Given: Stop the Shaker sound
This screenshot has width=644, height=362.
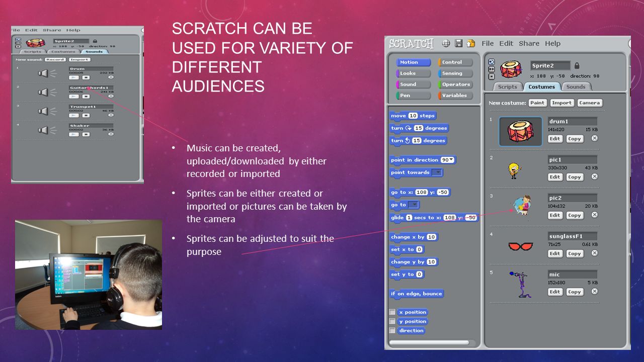Looking at the screenshot, I should click(x=86, y=134).
